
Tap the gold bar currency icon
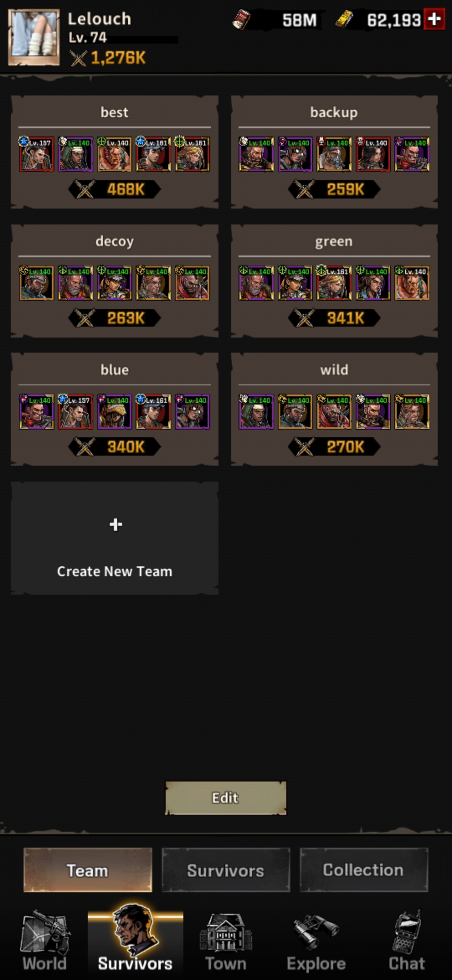[x=344, y=20]
